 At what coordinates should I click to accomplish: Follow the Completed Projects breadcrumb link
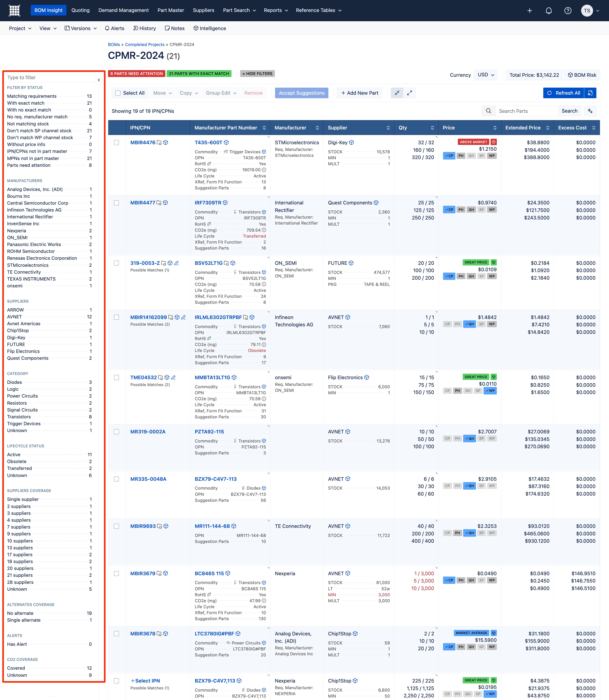145,44
